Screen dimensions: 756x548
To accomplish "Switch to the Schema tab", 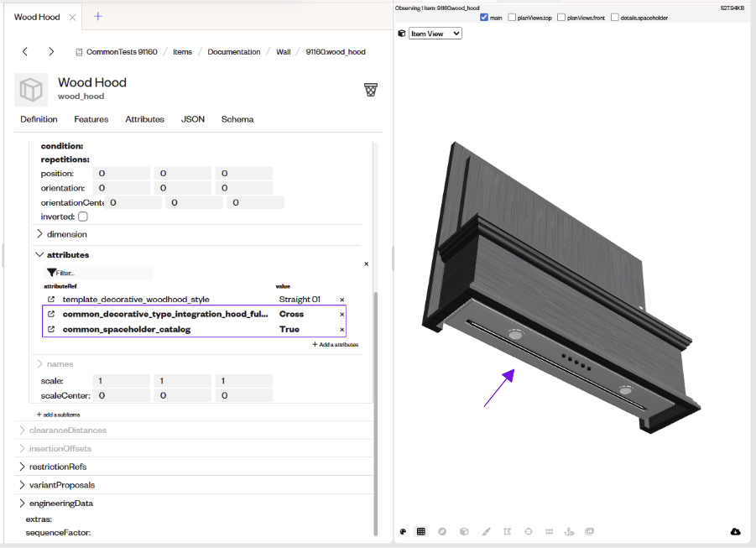I will coord(237,119).
